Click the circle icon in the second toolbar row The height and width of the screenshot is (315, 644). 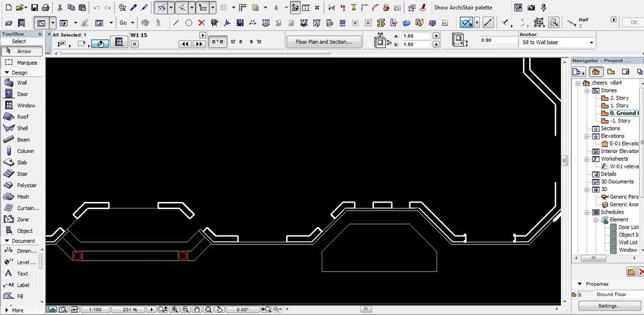point(188,23)
